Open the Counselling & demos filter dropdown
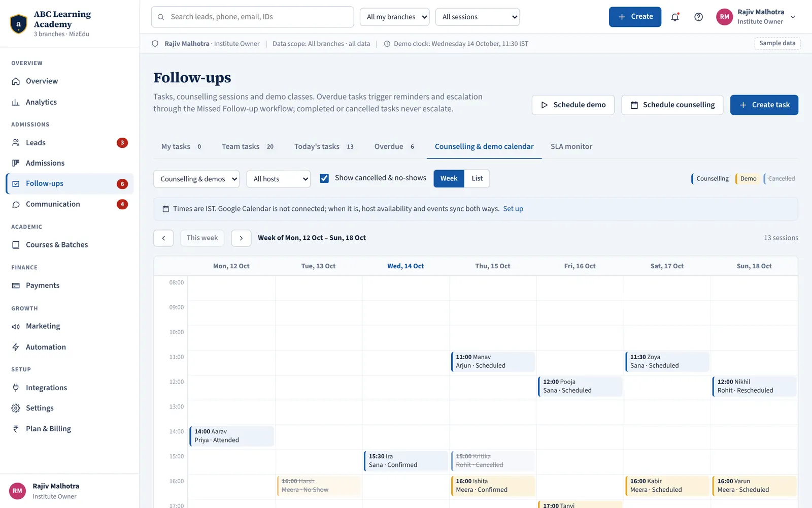812x508 pixels. click(x=196, y=179)
